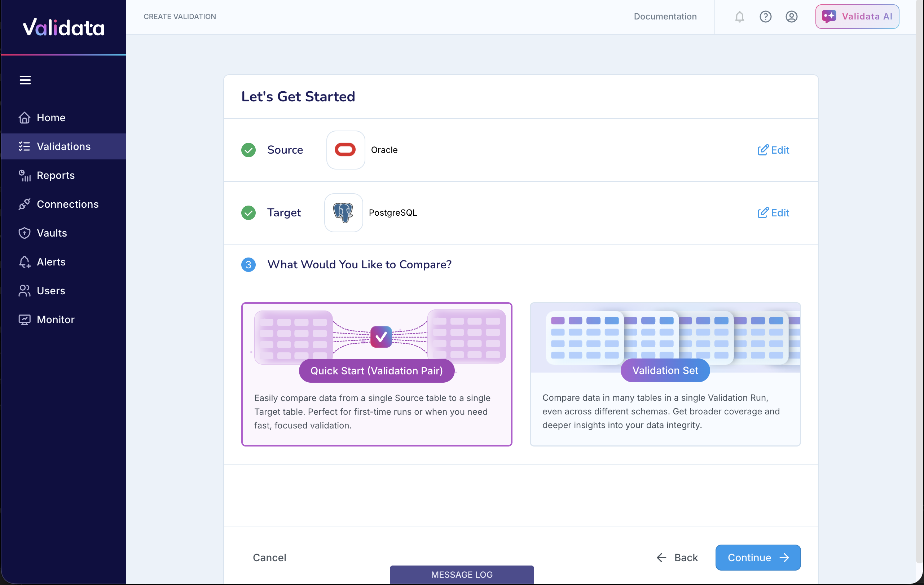Viewport: 924px width, 585px height.
Task: Click the Oracle source logo icon
Action: (346, 150)
